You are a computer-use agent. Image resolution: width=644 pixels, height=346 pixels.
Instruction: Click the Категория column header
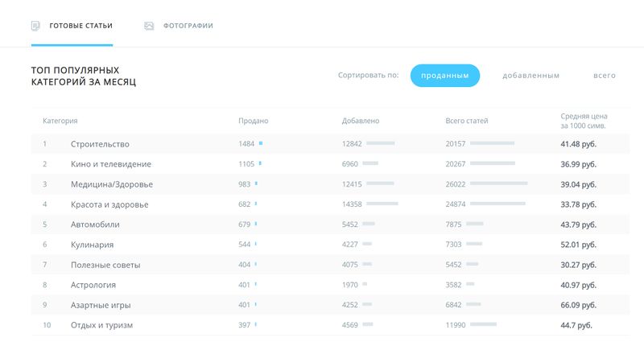click(x=60, y=121)
